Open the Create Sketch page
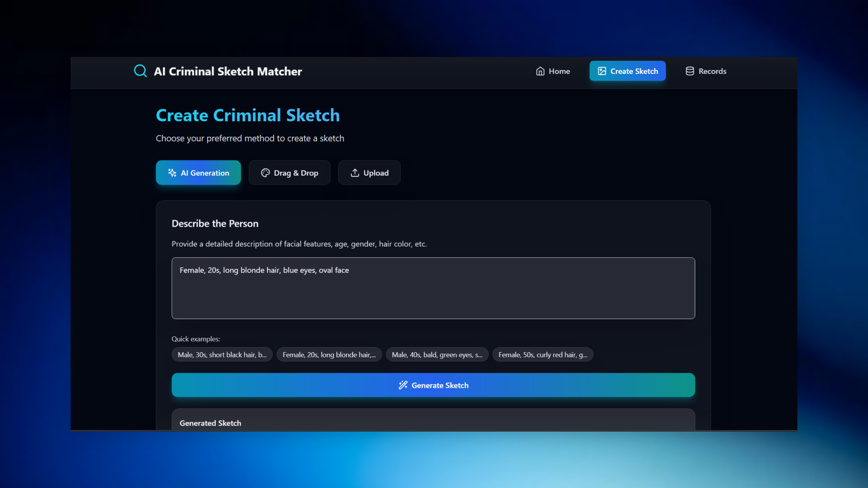The image size is (868, 488). tap(627, 71)
